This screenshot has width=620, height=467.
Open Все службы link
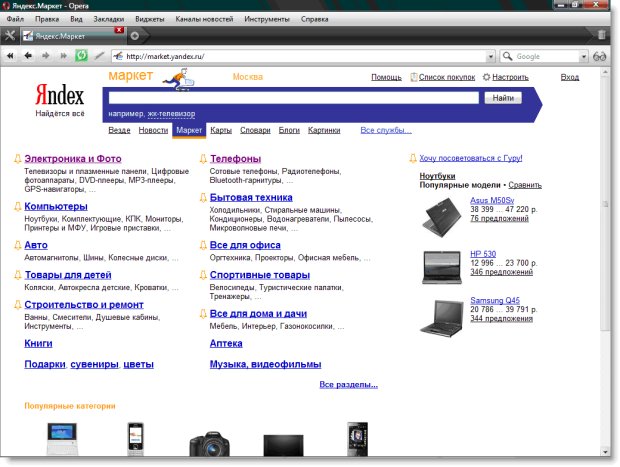(386, 130)
